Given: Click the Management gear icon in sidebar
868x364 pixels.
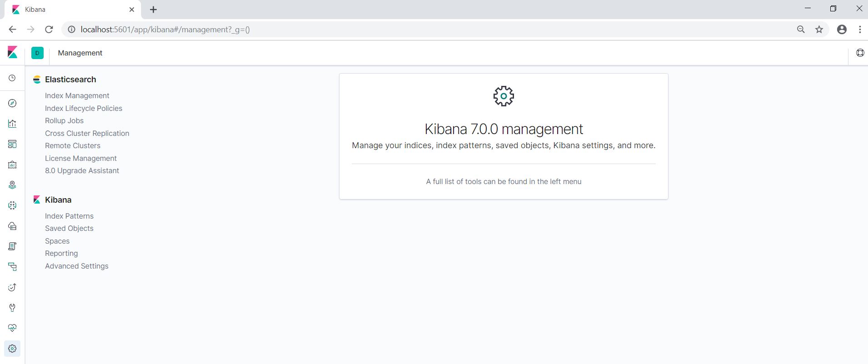Looking at the screenshot, I should click(x=12, y=349).
